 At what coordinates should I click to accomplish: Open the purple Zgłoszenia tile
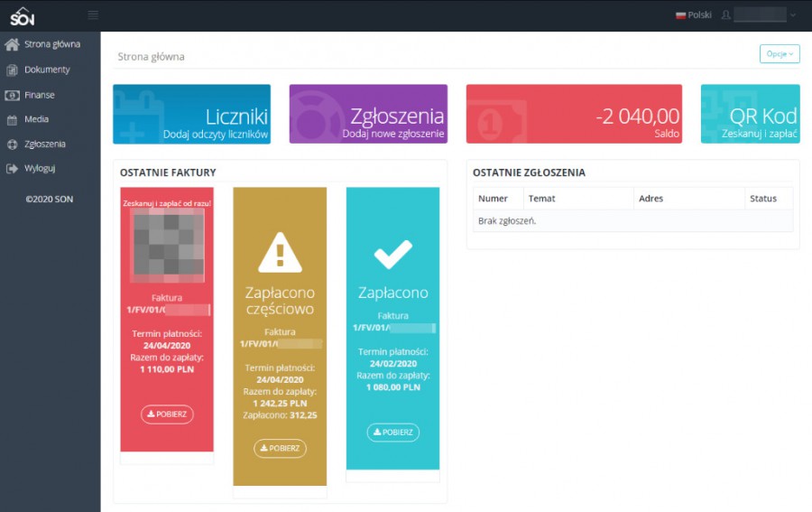(368, 114)
